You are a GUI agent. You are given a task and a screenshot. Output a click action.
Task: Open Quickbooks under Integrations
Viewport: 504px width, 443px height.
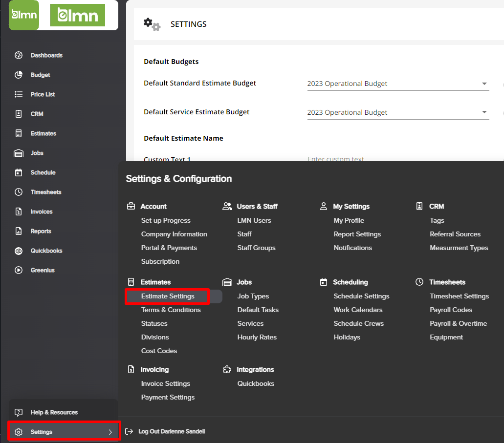pos(256,383)
